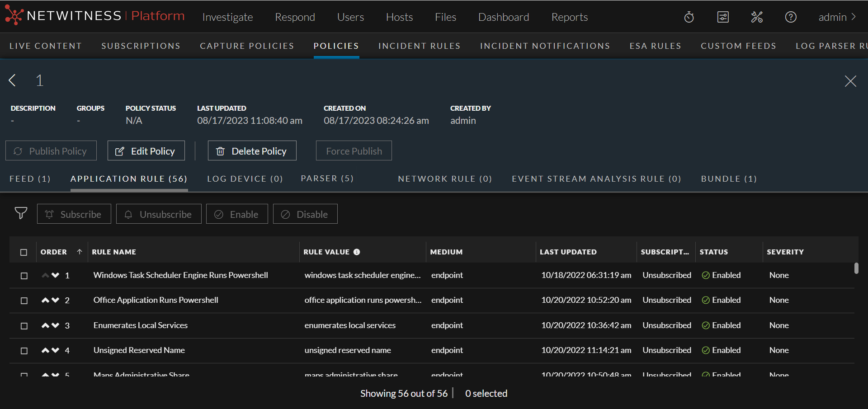
Task: Move rule 3 down with arrow
Action: (x=56, y=325)
